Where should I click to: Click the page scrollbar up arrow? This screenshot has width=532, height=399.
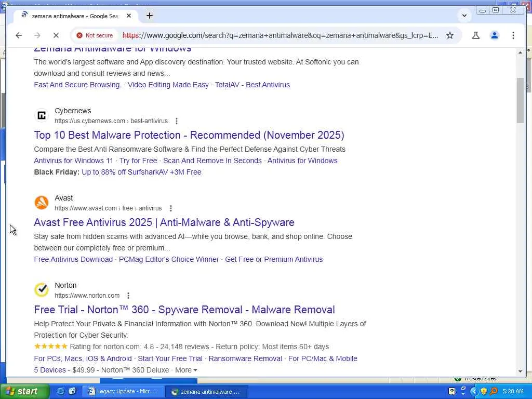tap(520, 52)
